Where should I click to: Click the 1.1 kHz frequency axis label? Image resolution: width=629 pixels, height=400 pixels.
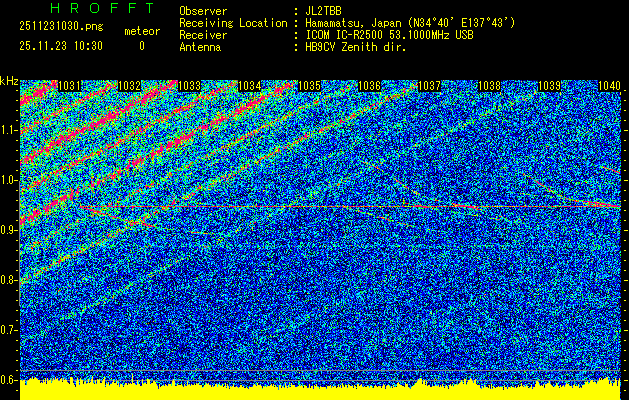pos(9,130)
